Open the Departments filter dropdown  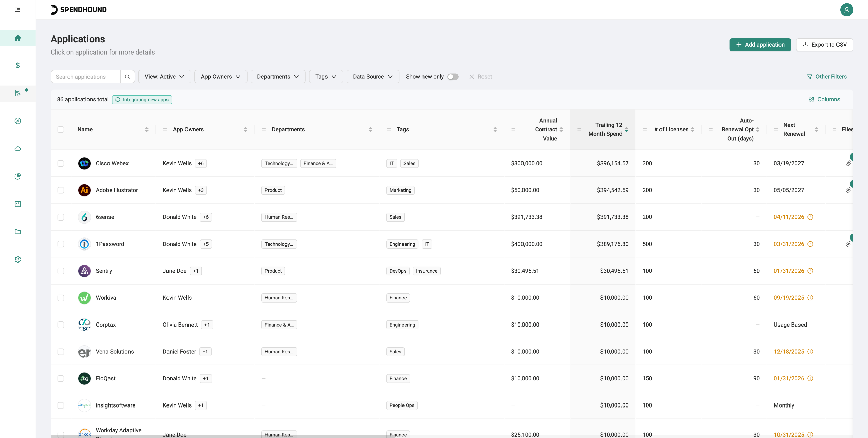click(278, 77)
